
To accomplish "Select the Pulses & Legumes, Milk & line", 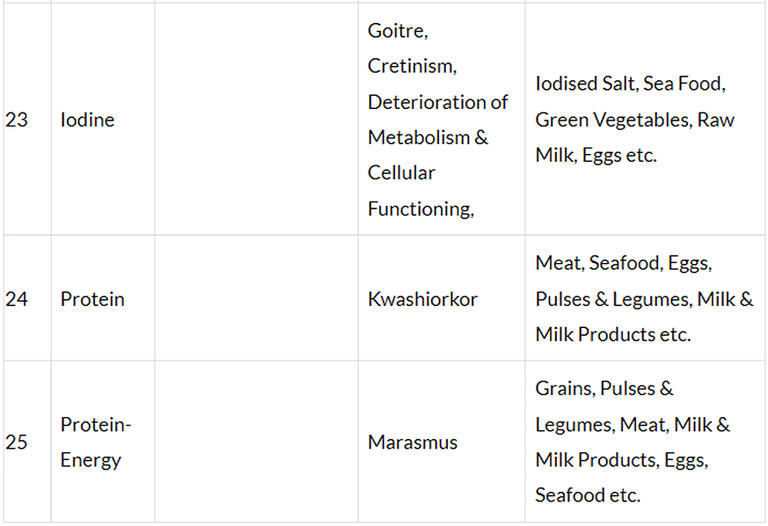I will coord(644,299).
